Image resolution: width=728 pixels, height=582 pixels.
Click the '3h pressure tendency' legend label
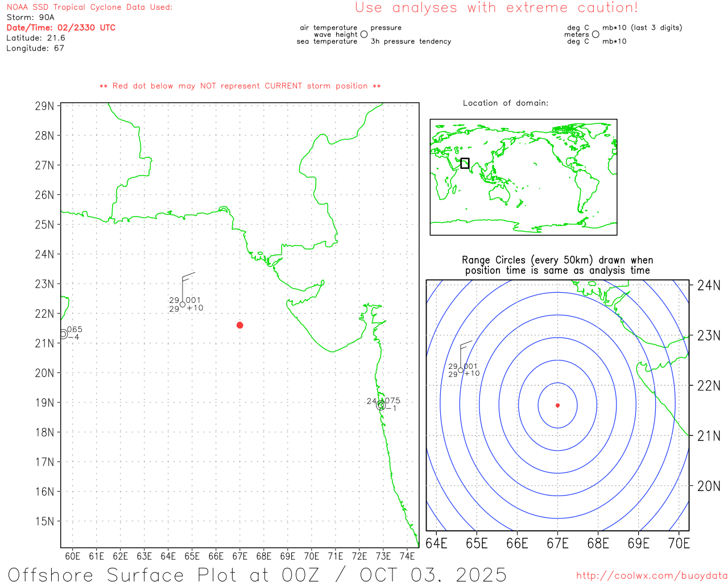click(x=411, y=41)
